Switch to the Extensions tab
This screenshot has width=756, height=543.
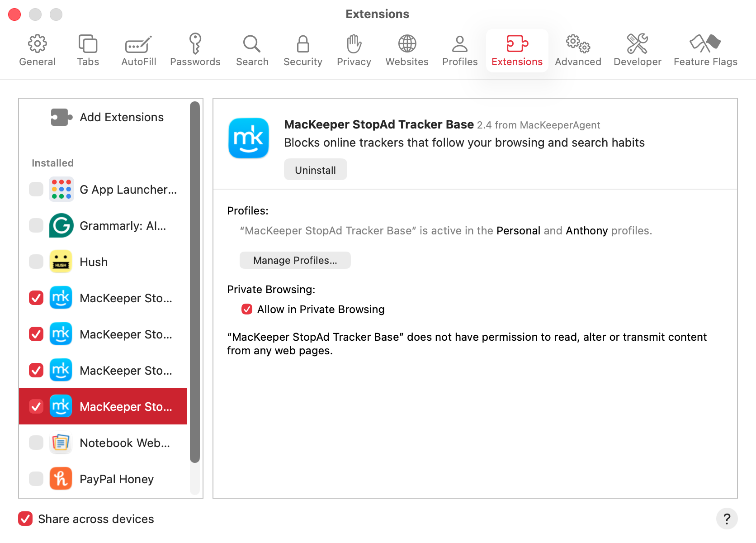pos(517,50)
